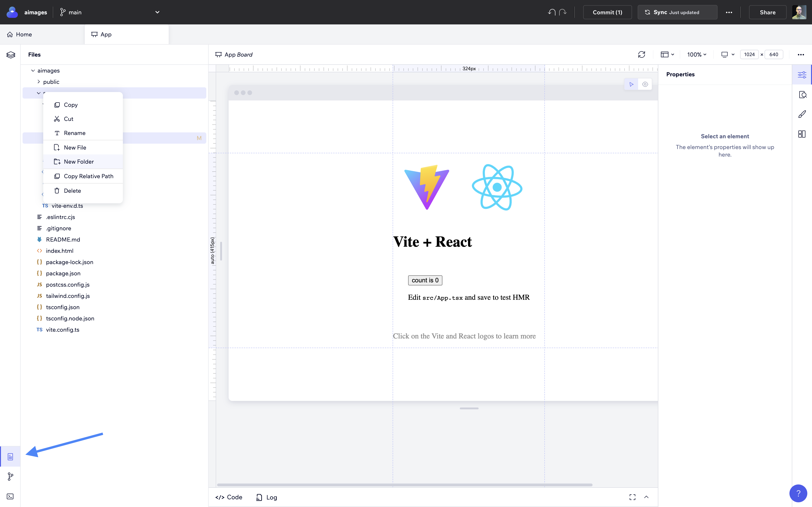Screen dimensions: 812x507
Task: Click the layout panels icon in right sidebar
Action: 802,134
